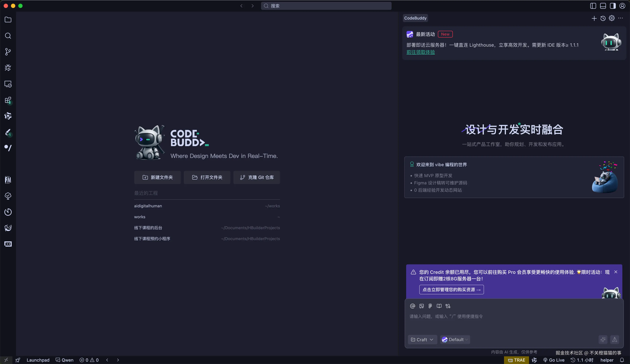Click the chat history clock icon
The width and height of the screenshot is (630, 364).
point(603,18)
